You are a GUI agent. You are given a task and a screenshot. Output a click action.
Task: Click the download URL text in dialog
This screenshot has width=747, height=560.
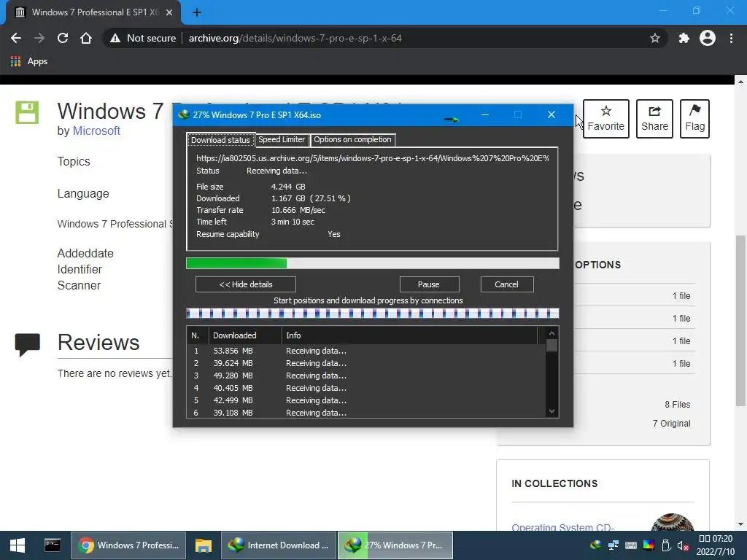coord(373,158)
